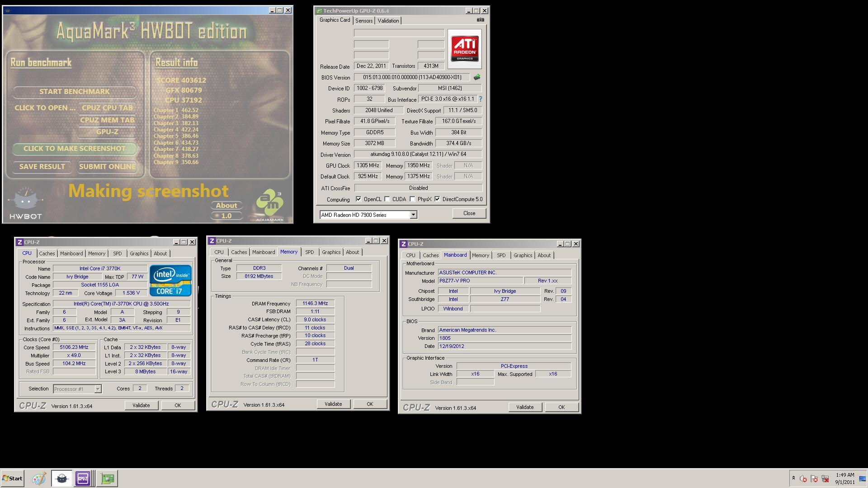This screenshot has height=488, width=868.
Task: Click BIOS date 12/19/2012 value
Action: click(505, 346)
